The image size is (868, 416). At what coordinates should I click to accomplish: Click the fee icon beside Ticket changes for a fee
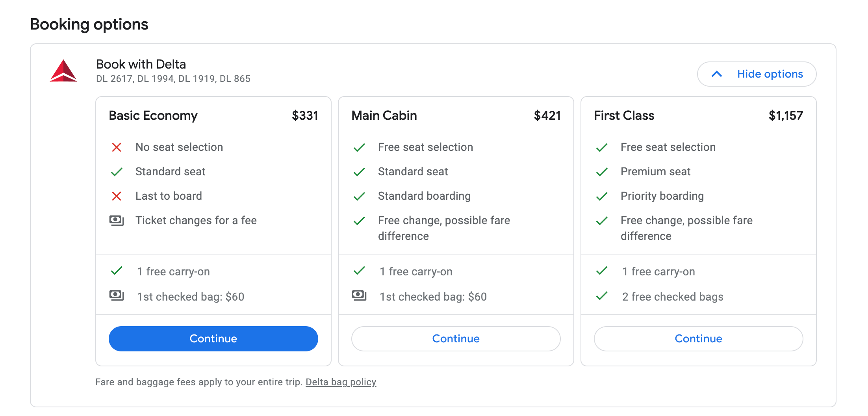point(117,221)
